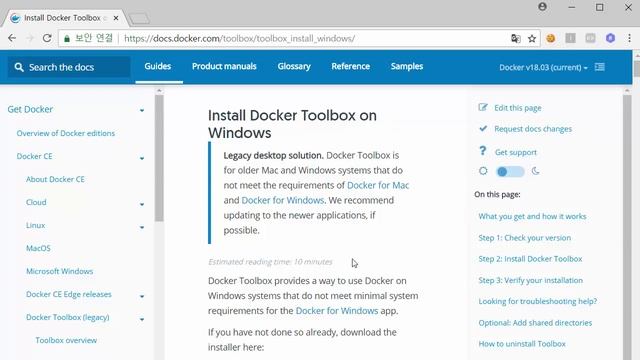This screenshot has height=360, width=640.
Task: Click Docker CE sidebar item
Action: pyautogui.click(x=34, y=156)
